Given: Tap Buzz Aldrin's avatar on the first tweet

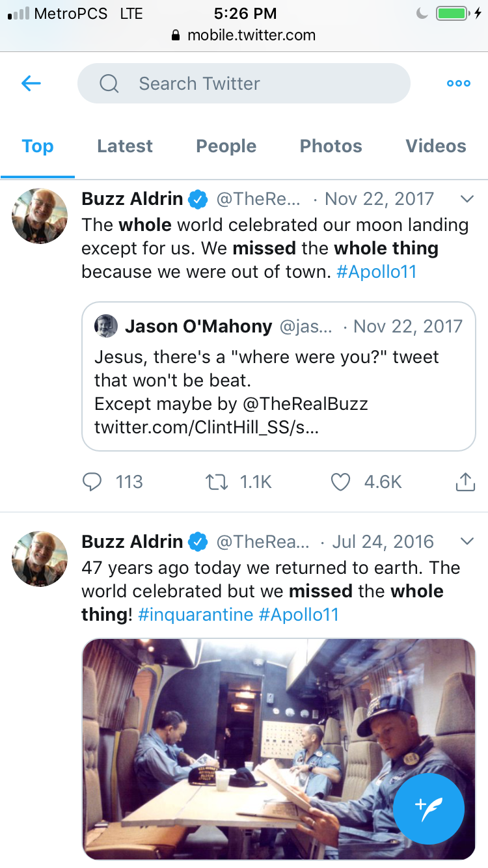Looking at the screenshot, I should pyautogui.click(x=40, y=217).
